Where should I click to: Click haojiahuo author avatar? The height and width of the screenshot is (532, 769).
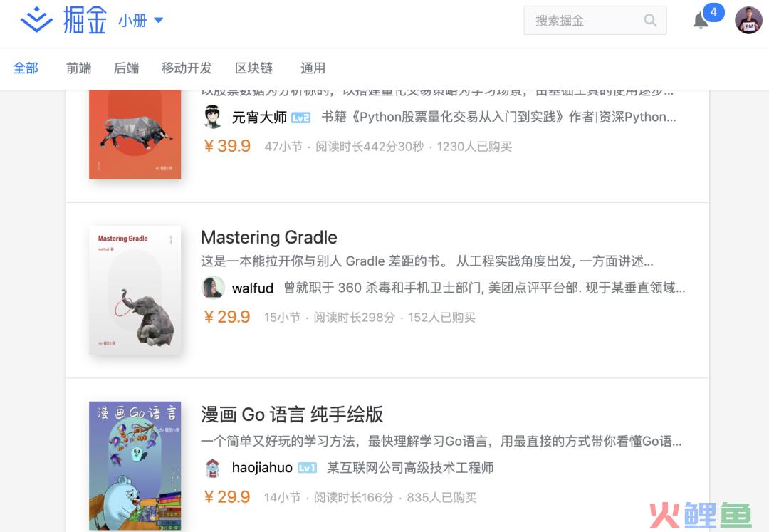point(213,468)
